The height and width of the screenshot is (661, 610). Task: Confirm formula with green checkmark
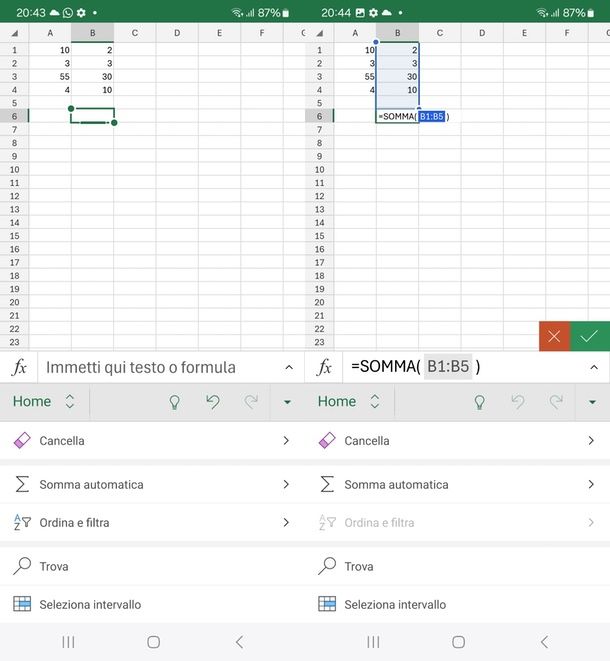pos(590,336)
